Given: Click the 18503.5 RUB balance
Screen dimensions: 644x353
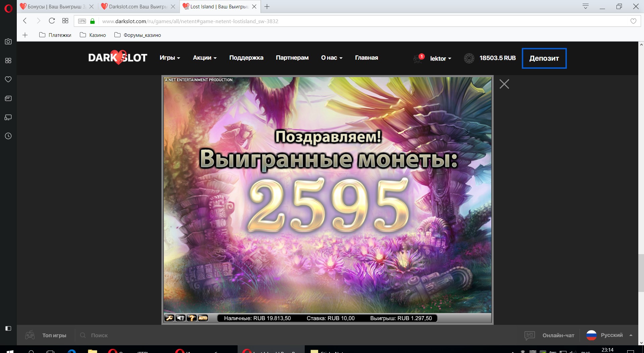Looking at the screenshot, I should coord(497,58).
